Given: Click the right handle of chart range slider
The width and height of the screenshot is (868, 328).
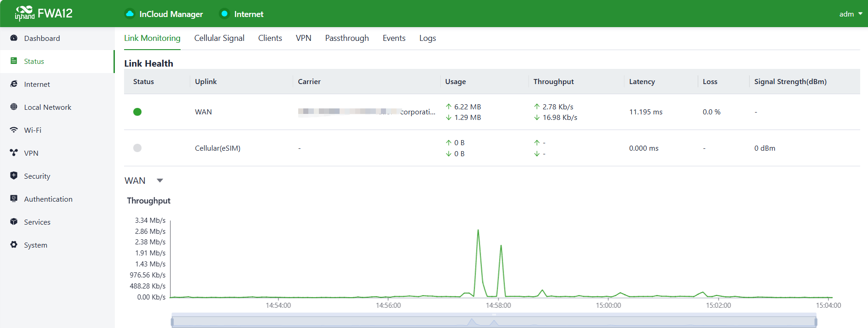Looking at the screenshot, I should (x=816, y=322).
